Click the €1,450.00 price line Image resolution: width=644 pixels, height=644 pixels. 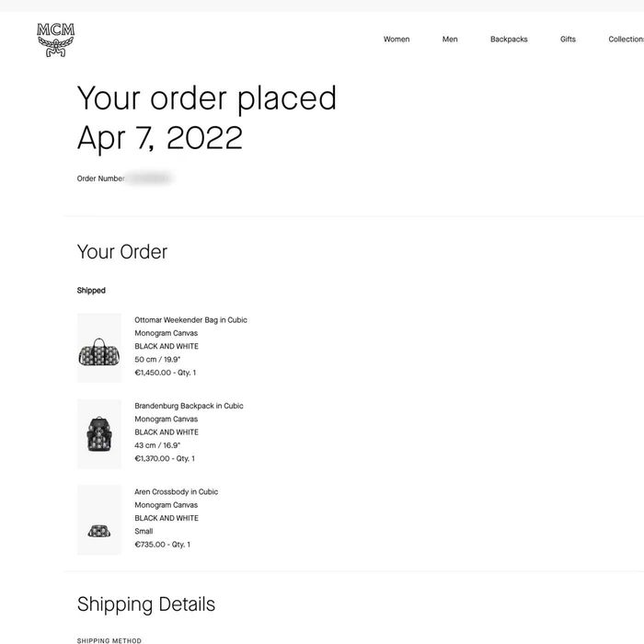point(165,373)
